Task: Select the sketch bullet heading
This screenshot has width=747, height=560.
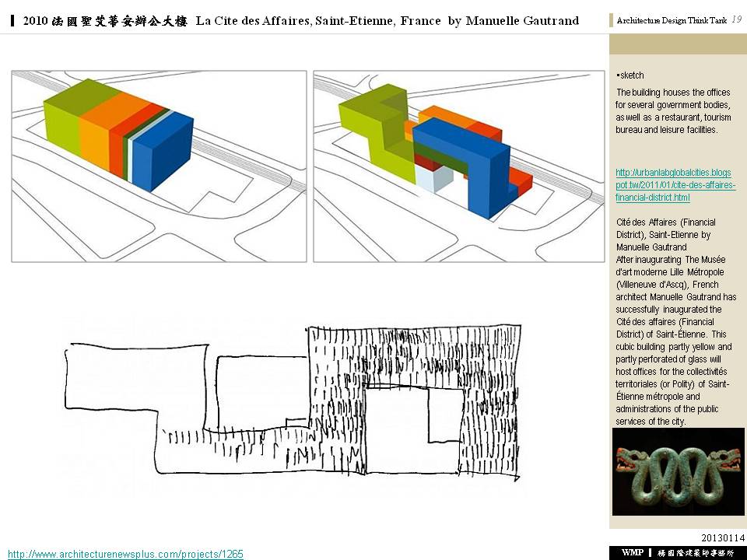Action: pos(632,75)
